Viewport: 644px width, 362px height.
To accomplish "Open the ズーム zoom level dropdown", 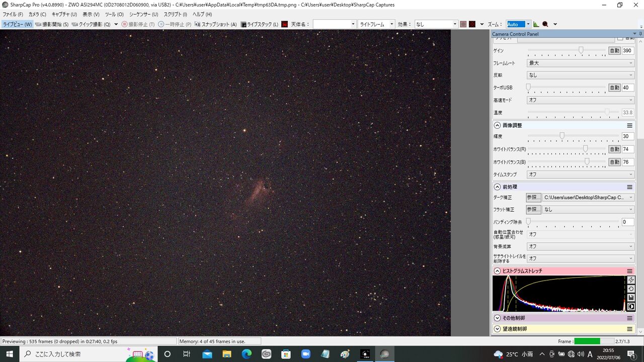I will [518, 24].
